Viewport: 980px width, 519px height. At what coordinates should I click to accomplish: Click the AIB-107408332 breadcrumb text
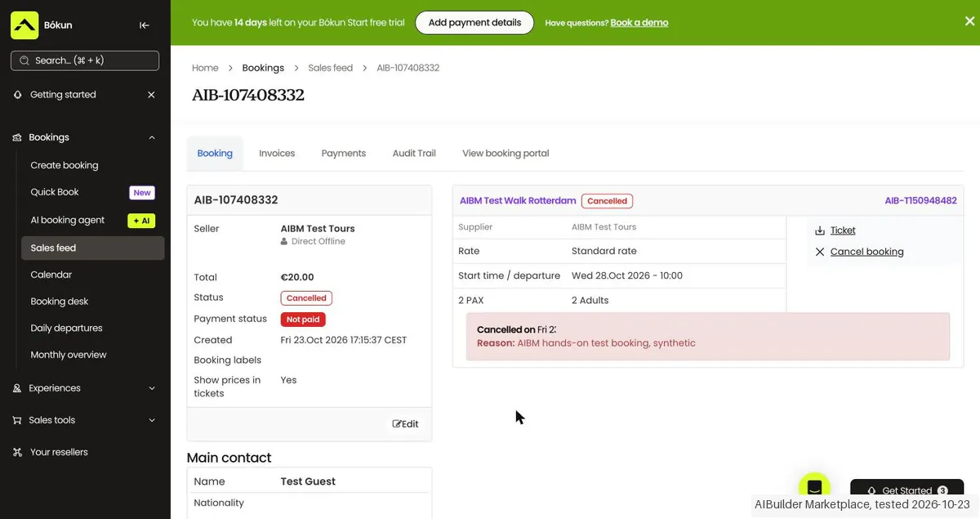pyautogui.click(x=408, y=68)
